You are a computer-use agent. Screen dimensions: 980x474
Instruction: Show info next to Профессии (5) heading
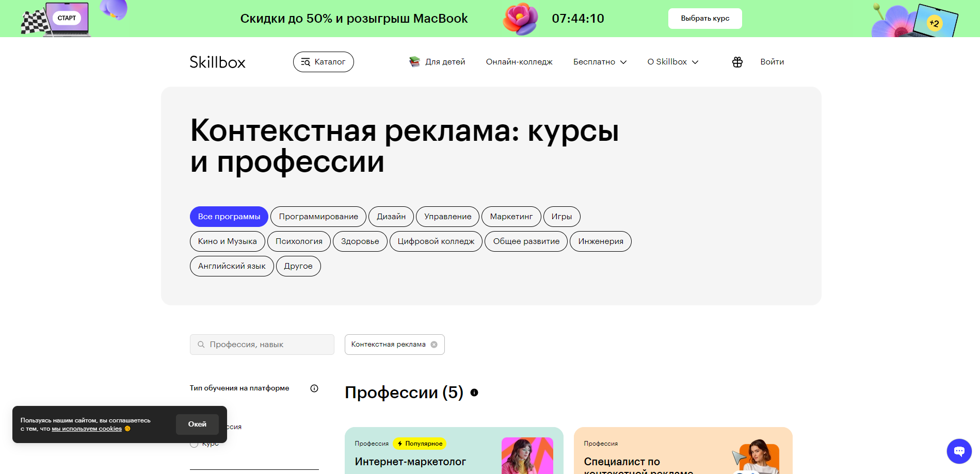[474, 393]
